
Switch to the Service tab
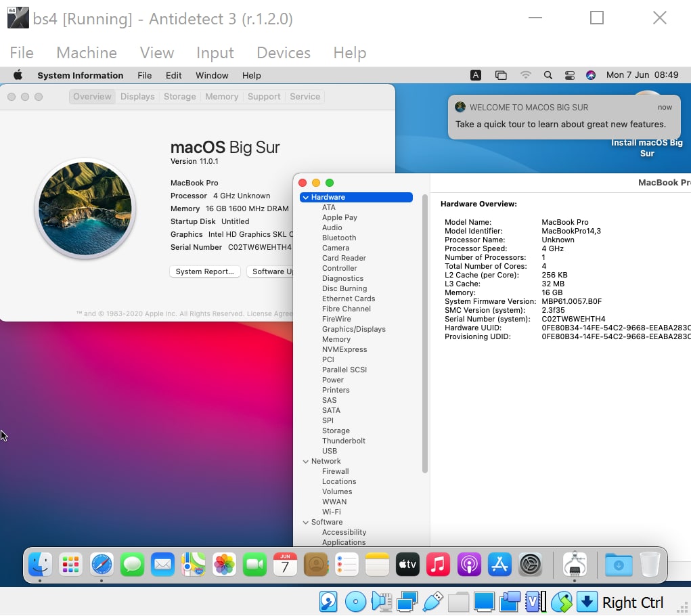point(305,97)
